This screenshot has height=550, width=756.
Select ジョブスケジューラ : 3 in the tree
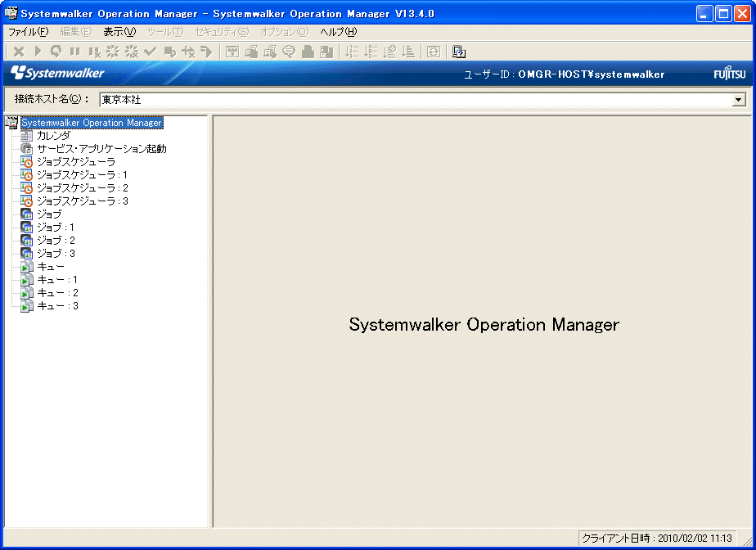pyautogui.click(x=83, y=201)
